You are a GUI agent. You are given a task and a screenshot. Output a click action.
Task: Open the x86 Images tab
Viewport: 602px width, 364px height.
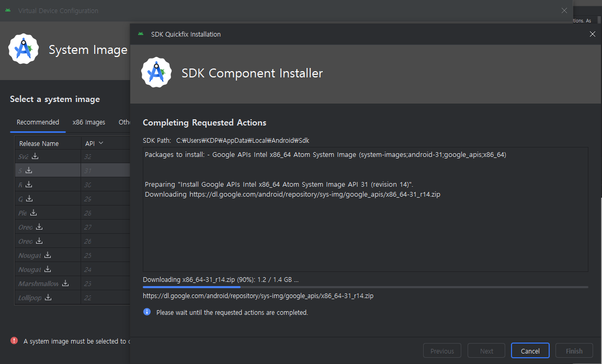coord(89,122)
